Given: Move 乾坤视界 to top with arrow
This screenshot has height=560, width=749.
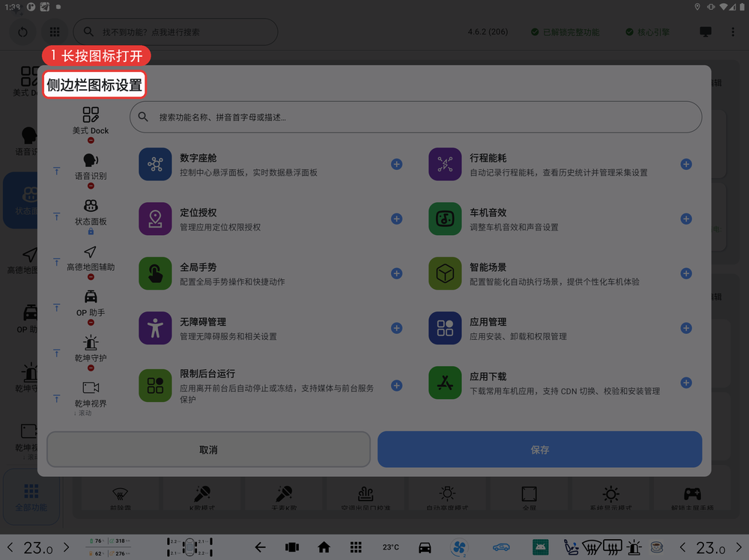Looking at the screenshot, I should click(x=56, y=398).
